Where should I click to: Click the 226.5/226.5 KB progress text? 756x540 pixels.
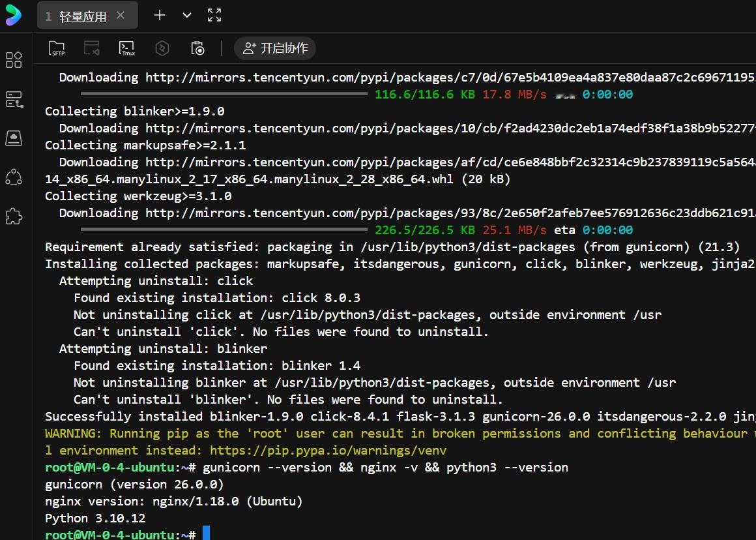coord(424,230)
